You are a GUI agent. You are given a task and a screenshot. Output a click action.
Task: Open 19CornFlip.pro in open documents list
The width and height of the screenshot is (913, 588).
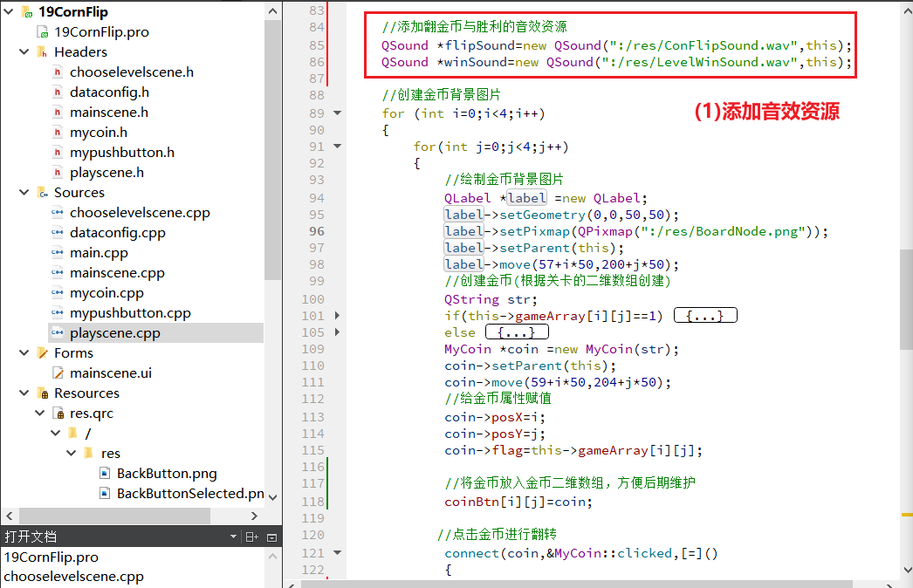point(51,557)
